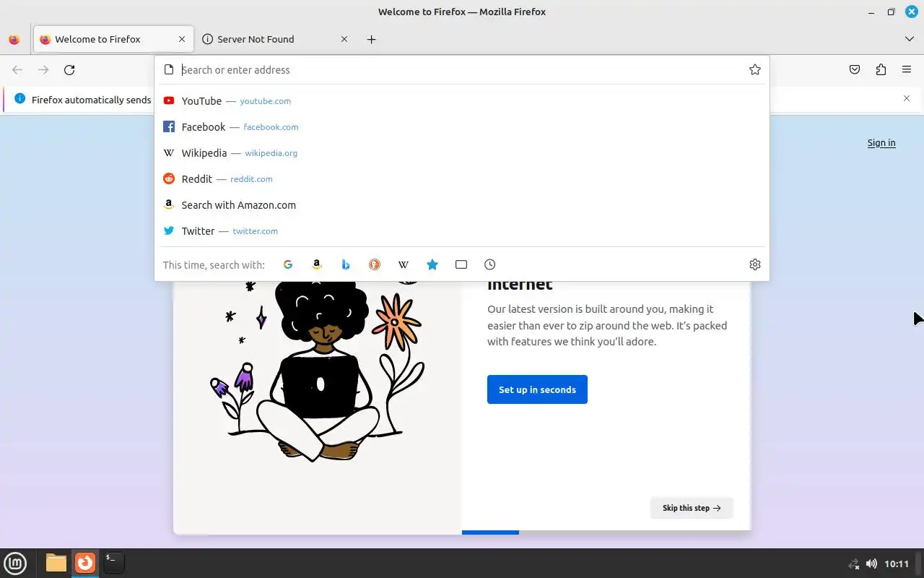Close the Server Not Found tab
The image size is (924, 578).
pyautogui.click(x=344, y=40)
